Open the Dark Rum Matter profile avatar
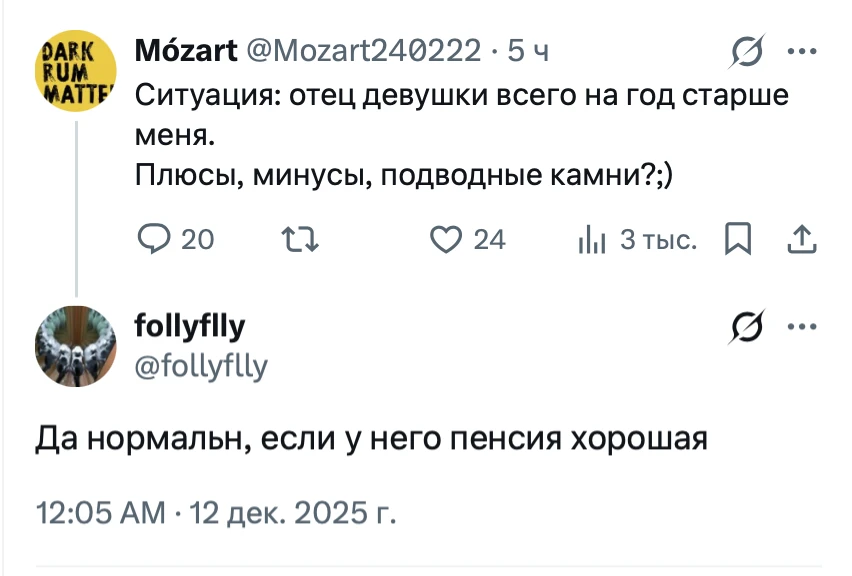 coord(76,72)
